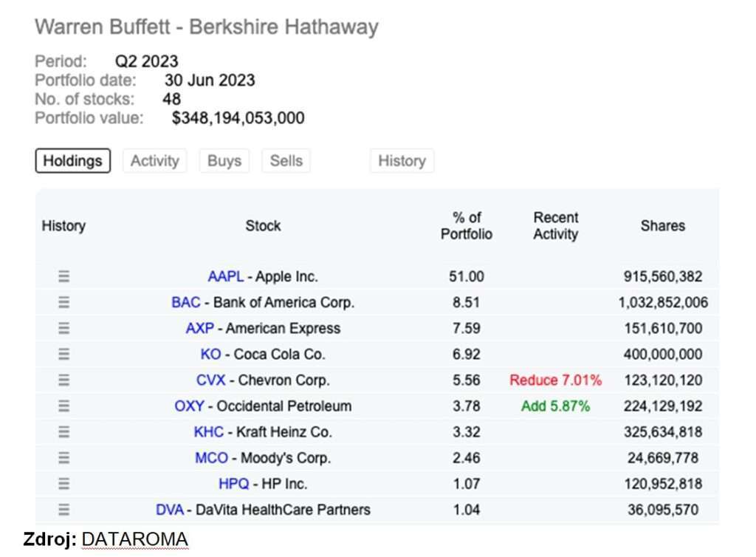
Task: Click the HPQ ticker link
Action: [x=234, y=484]
